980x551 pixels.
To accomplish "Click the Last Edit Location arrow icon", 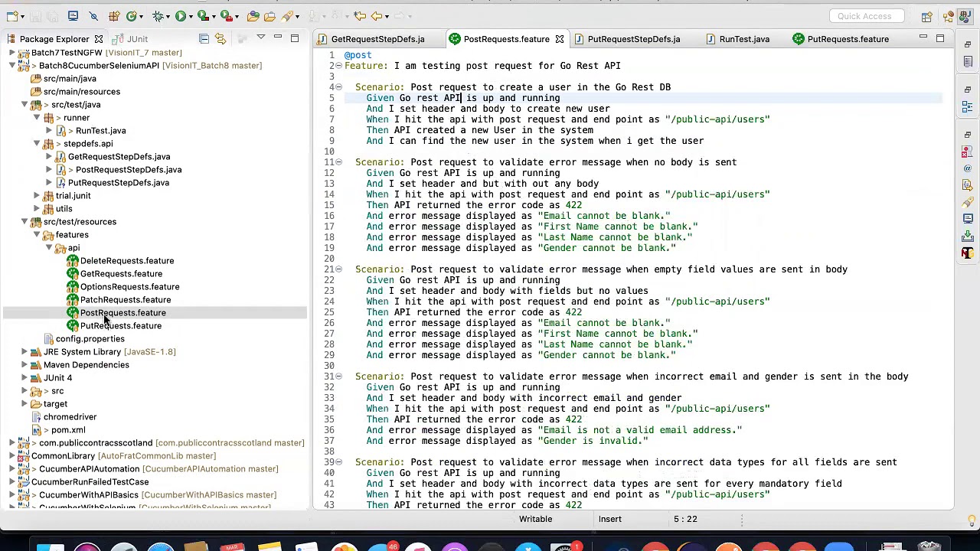I will [359, 15].
